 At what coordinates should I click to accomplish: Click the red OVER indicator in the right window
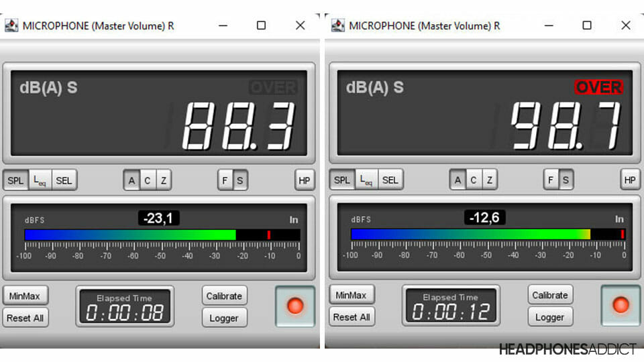point(599,87)
